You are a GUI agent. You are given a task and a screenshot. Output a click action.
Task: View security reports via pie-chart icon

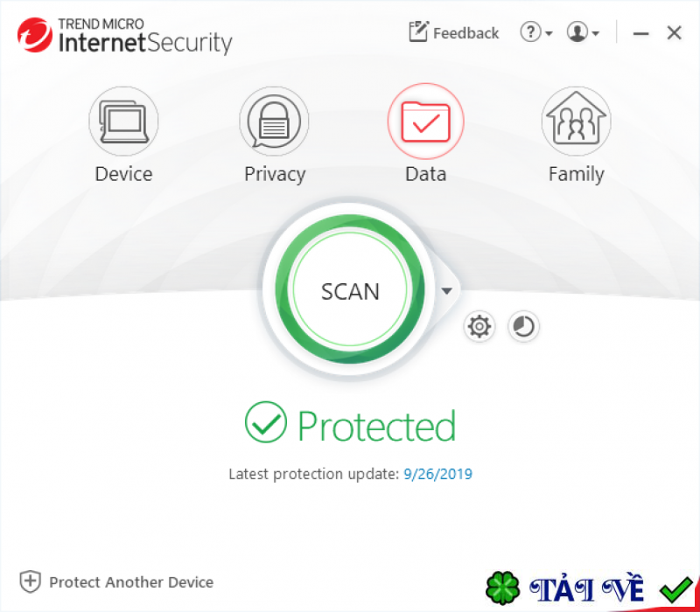523,326
